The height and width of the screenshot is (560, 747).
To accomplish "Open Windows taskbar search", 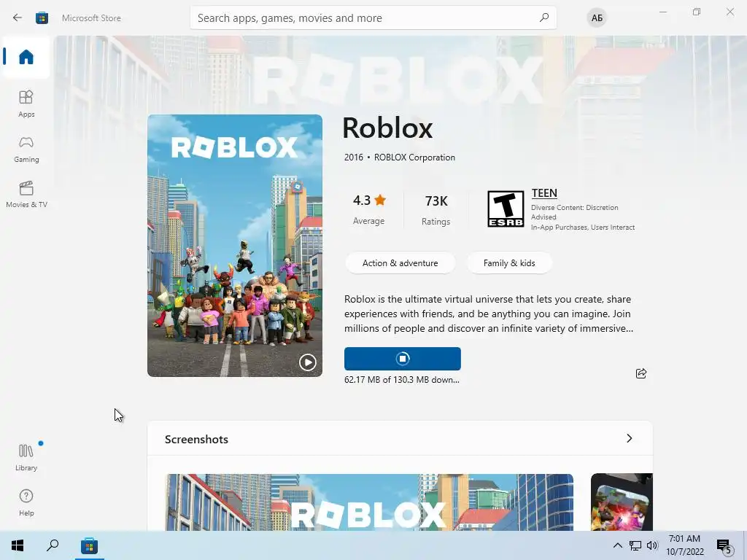I will point(53,545).
